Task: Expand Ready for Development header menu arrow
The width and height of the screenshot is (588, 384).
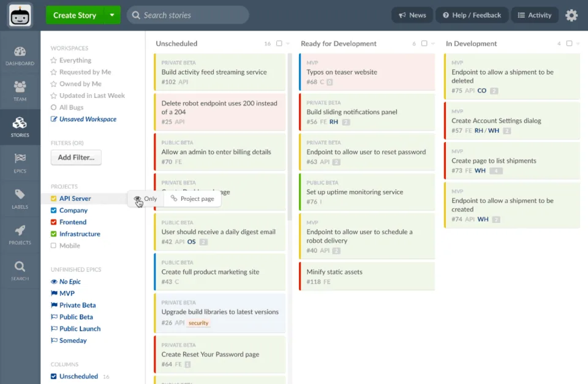Action: [x=433, y=44]
